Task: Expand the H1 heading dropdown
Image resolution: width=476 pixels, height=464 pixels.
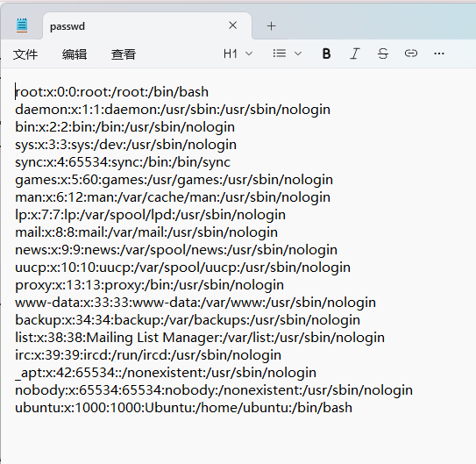Action: [238, 54]
